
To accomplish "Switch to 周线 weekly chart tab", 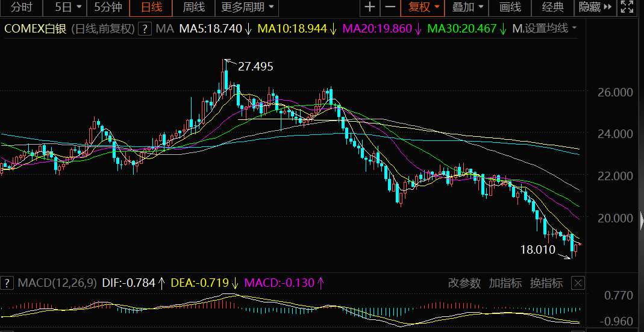I will pos(193,8).
